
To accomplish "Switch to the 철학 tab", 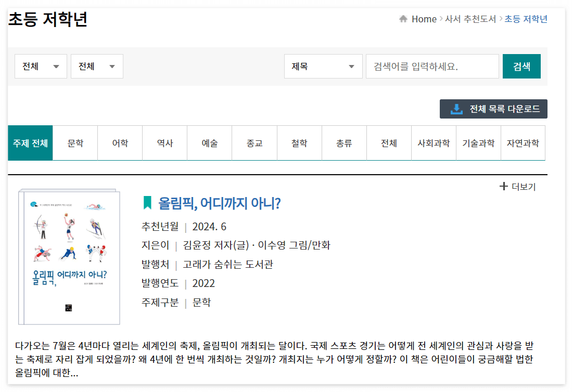I will coord(299,143).
